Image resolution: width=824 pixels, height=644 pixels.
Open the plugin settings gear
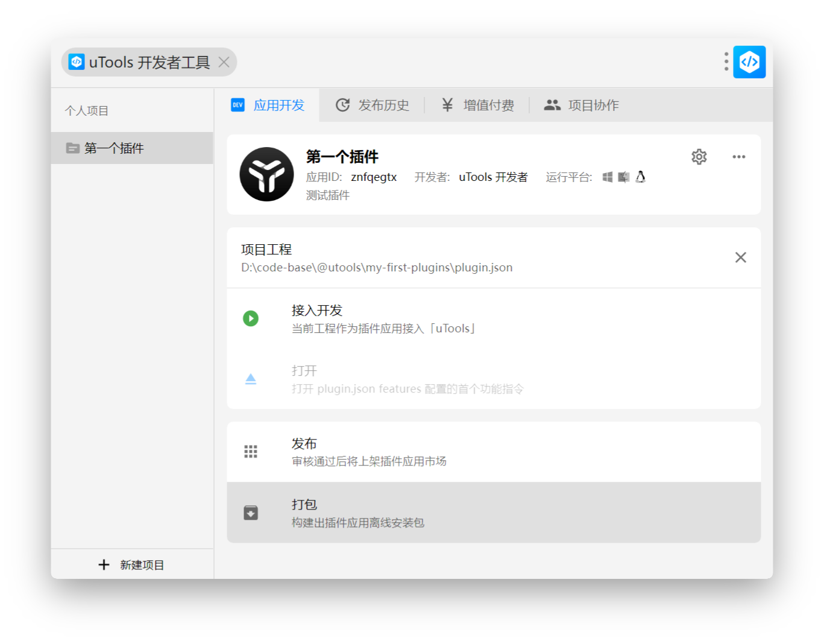point(699,157)
